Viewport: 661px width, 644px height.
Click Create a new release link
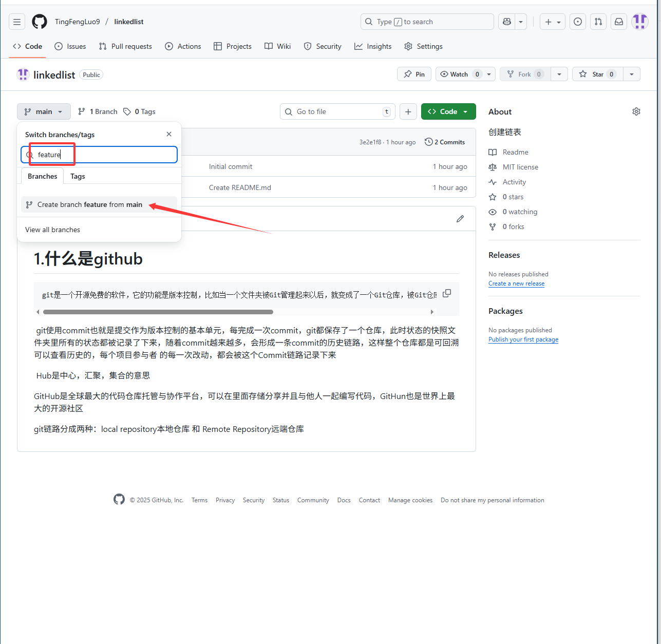click(x=516, y=283)
